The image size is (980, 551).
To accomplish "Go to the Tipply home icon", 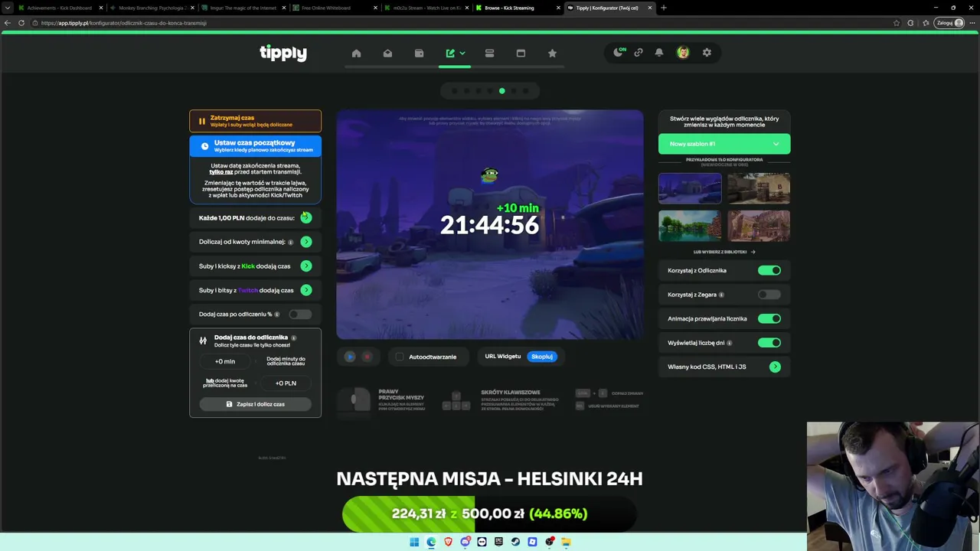I will click(356, 53).
